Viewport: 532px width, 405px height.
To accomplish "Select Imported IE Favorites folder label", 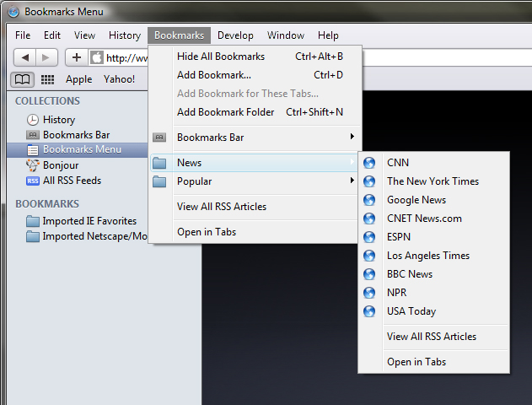I will [x=89, y=221].
